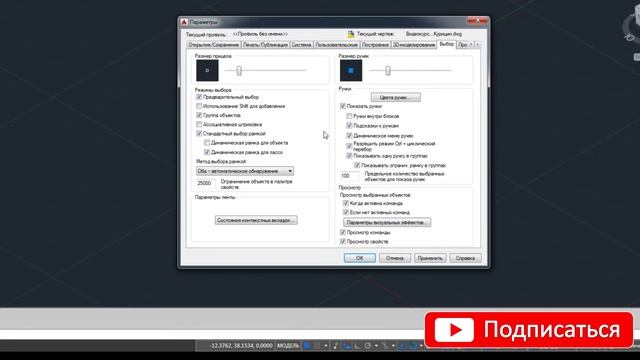The width and height of the screenshot is (640, 360).
Task: Toggle Разрешить режим Ctrl + циклический перебор
Action: pyautogui.click(x=349, y=146)
